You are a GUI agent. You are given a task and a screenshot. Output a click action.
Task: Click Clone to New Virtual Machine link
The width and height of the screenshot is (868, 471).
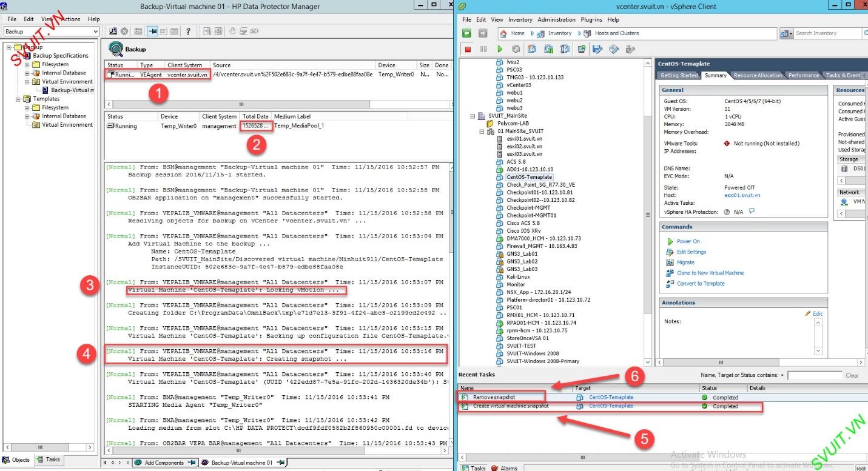coord(710,273)
